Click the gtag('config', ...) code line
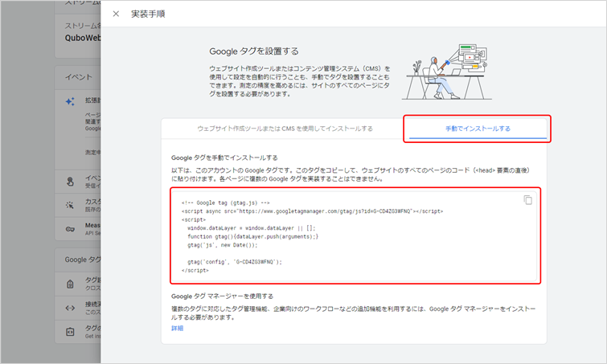Screen dimensions: 607x364 click(x=235, y=262)
